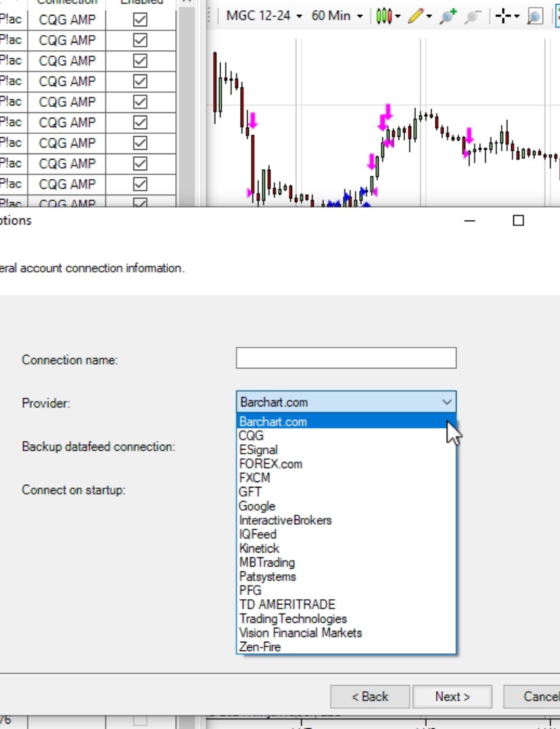Viewport: 560px width, 729px height.
Task: Click the < Back button
Action: click(370, 697)
